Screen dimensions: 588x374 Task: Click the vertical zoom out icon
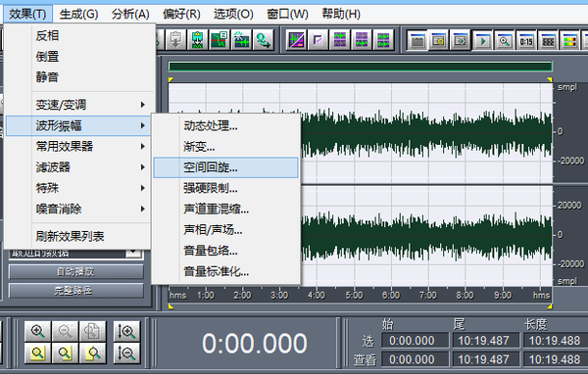tap(126, 353)
